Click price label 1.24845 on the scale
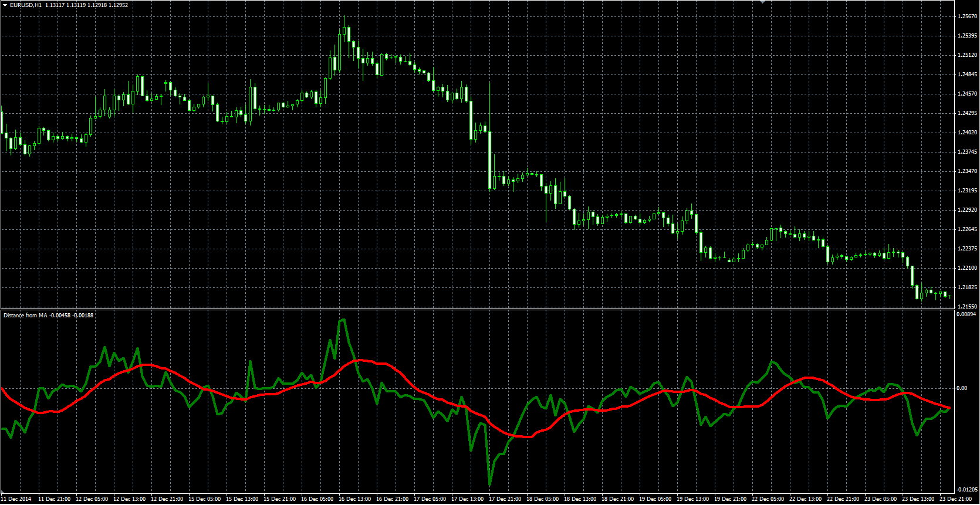This screenshot has width=980, height=505. click(x=967, y=74)
